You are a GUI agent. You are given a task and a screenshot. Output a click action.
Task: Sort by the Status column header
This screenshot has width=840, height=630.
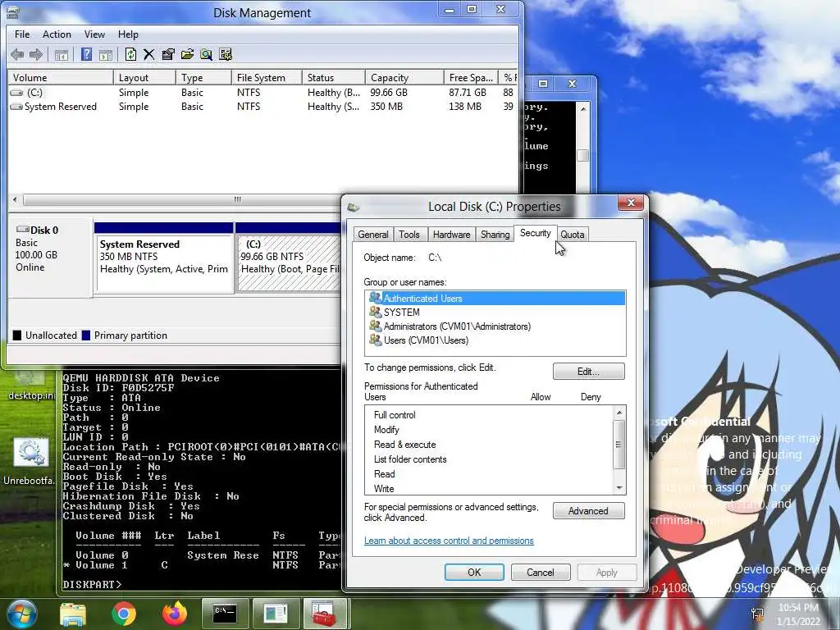[x=333, y=78]
